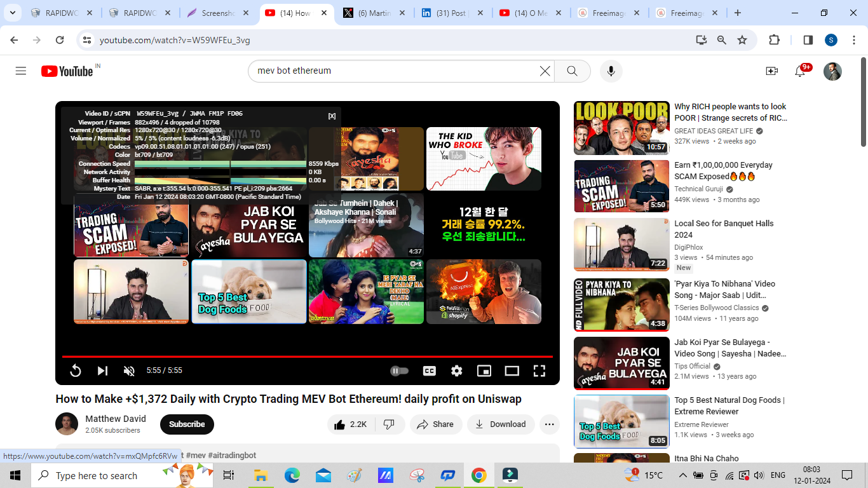Click Matthew David channel avatar
This screenshot has height=488, width=868.
pos(67,424)
